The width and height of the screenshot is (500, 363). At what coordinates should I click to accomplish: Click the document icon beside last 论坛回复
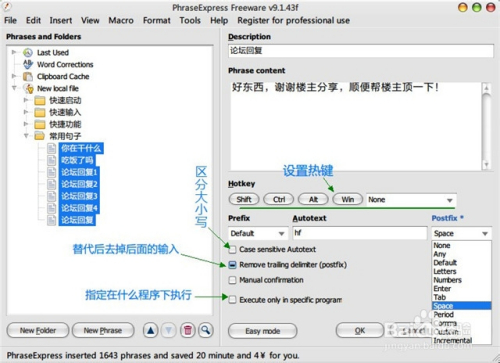pos(51,220)
